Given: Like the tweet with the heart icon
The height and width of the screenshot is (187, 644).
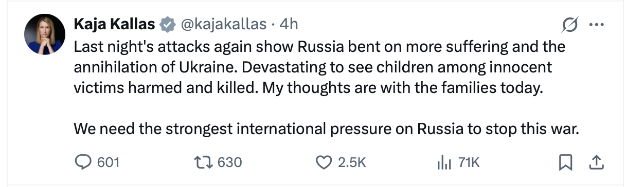Looking at the screenshot, I should 324,163.
